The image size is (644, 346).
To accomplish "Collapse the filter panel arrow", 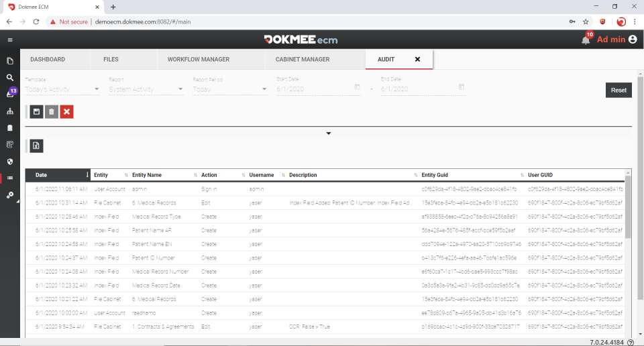I will pos(329,133).
